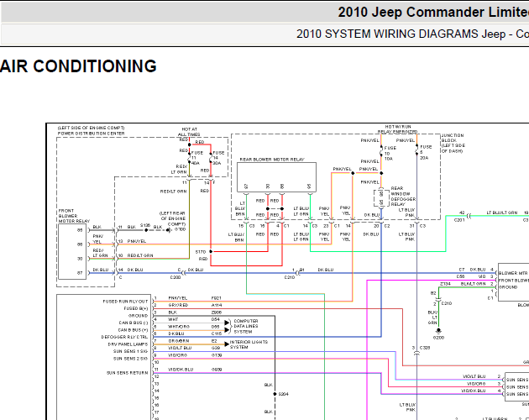Click the G939 circuit code
This screenshot has width=529, height=420.
(x=217, y=370)
